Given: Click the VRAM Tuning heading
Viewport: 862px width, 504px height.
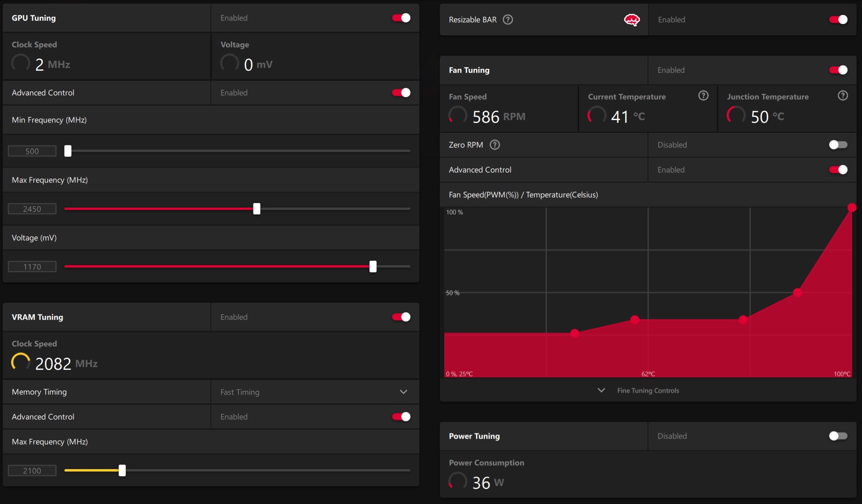Looking at the screenshot, I should 37,317.
